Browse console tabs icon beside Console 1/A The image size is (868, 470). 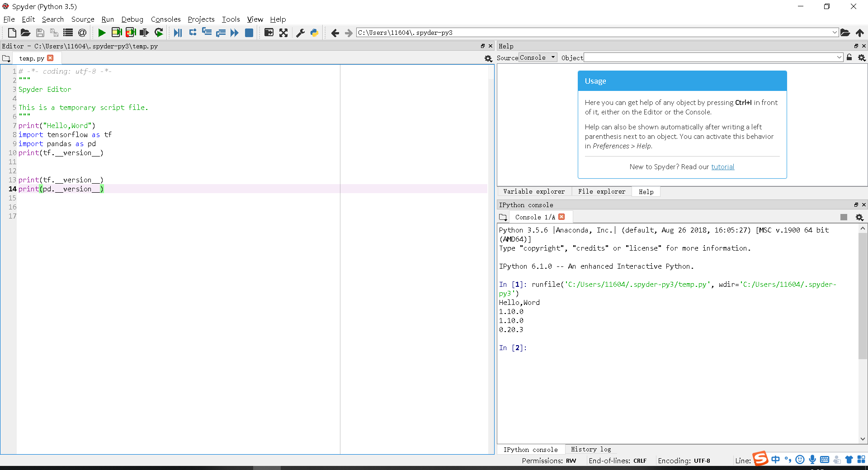tap(503, 217)
